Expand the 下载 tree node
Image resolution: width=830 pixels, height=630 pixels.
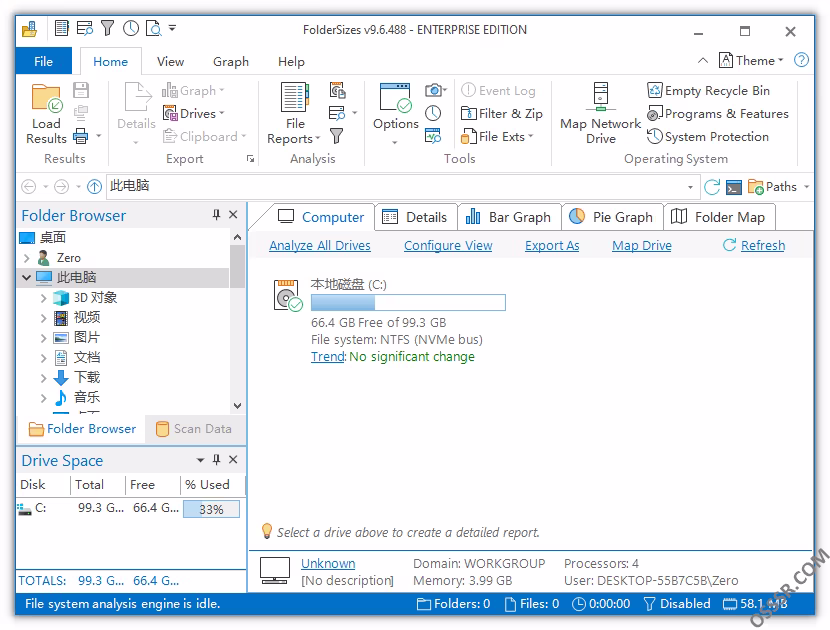(43, 377)
